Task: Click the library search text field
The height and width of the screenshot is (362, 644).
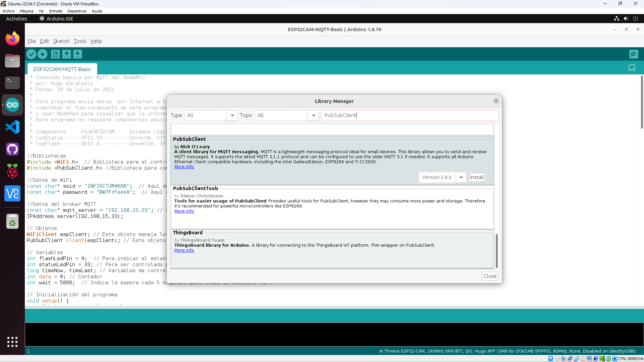Action: click(409, 115)
